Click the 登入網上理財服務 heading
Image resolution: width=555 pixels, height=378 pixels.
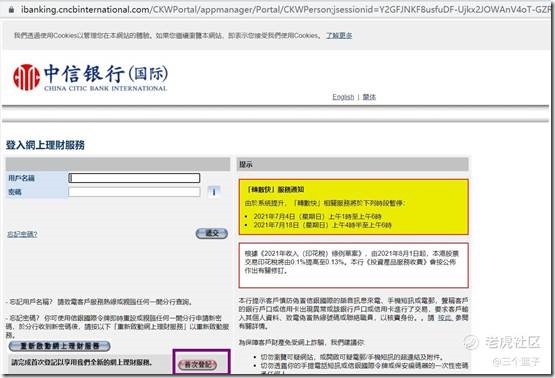point(45,145)
